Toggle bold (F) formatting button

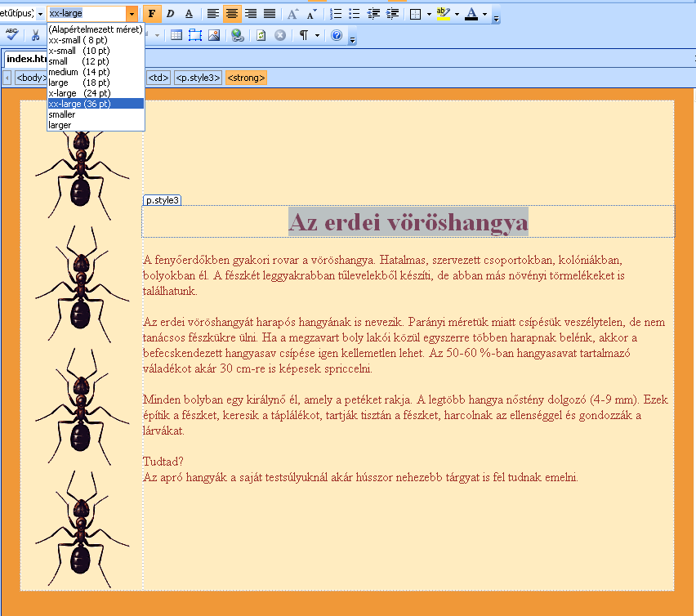[x=152, y=14]
